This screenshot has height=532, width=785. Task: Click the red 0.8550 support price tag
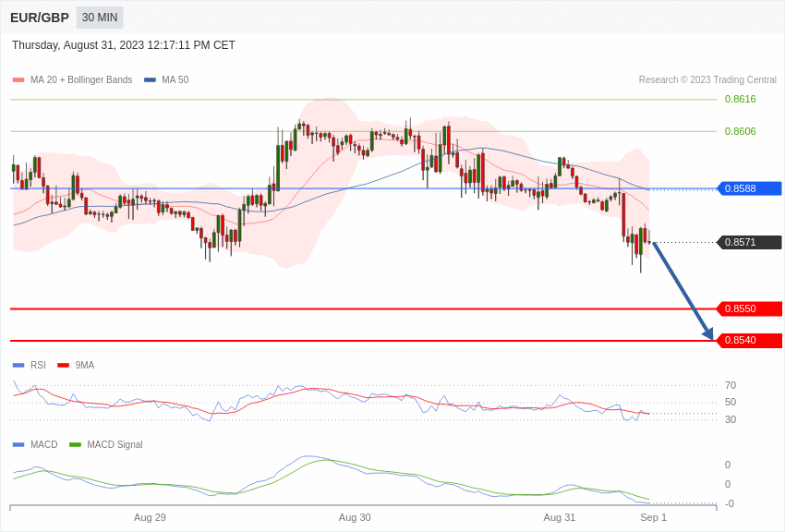click(x=750, y=308)
